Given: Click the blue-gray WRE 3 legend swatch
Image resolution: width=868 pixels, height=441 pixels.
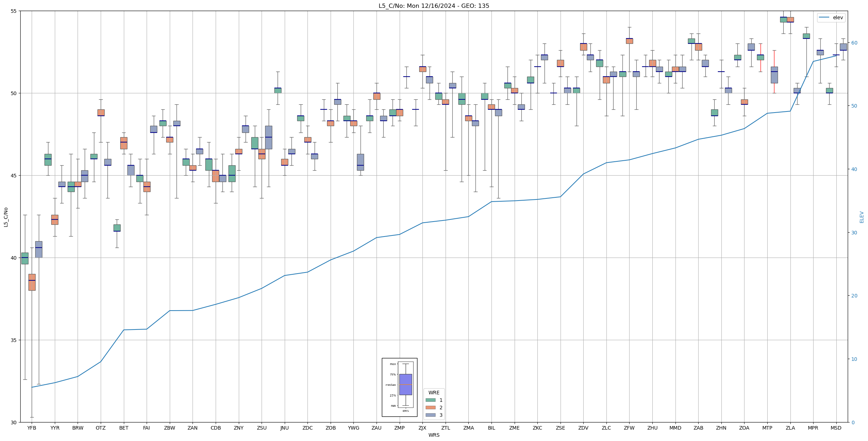Looking at the screenshot, I should (x=430, y=415).
